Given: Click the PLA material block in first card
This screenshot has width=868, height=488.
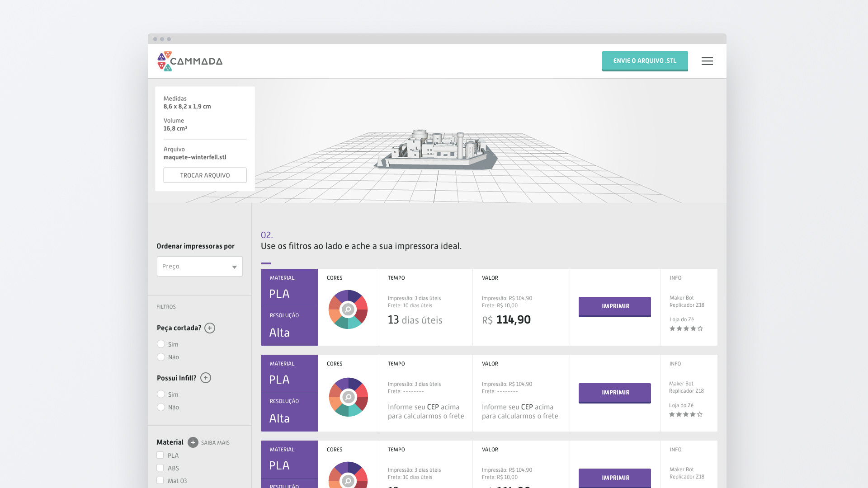Looking at the screenshot, I should pos(289,288).
